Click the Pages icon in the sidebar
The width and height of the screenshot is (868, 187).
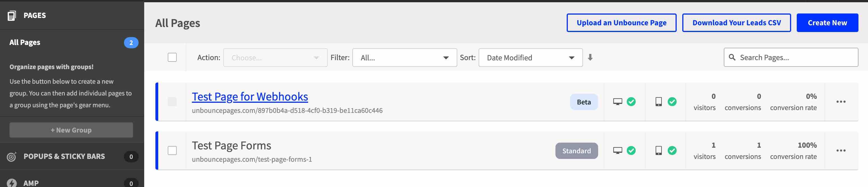12,15
